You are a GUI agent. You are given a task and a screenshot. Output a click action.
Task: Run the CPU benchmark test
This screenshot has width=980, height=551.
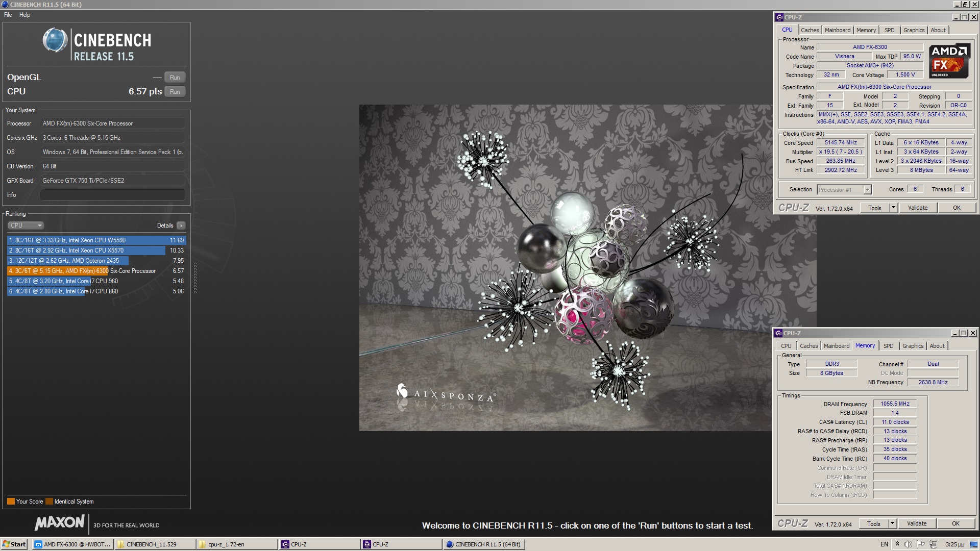point(175,92)
